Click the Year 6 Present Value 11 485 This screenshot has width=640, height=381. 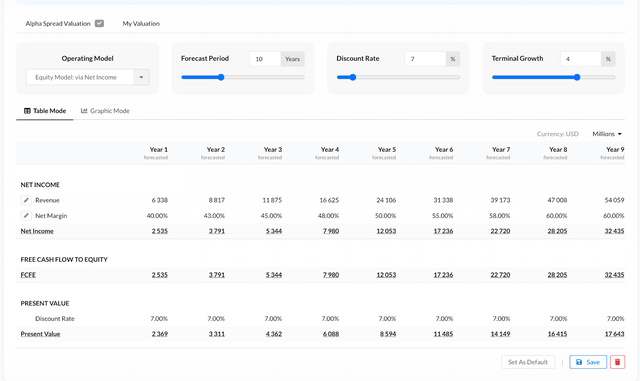[x=443, y=334]
